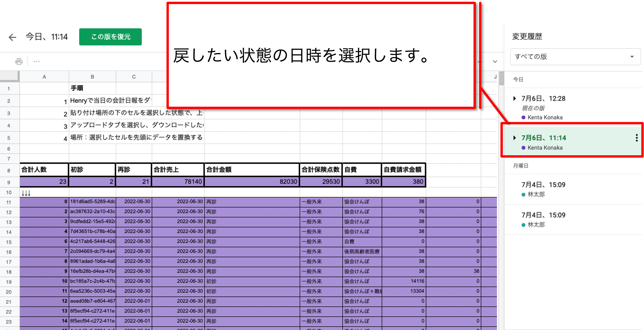Click the print icon in toolbar
Image resolution: width=644 pixels, height=330 pixels.
click(19, 61)
